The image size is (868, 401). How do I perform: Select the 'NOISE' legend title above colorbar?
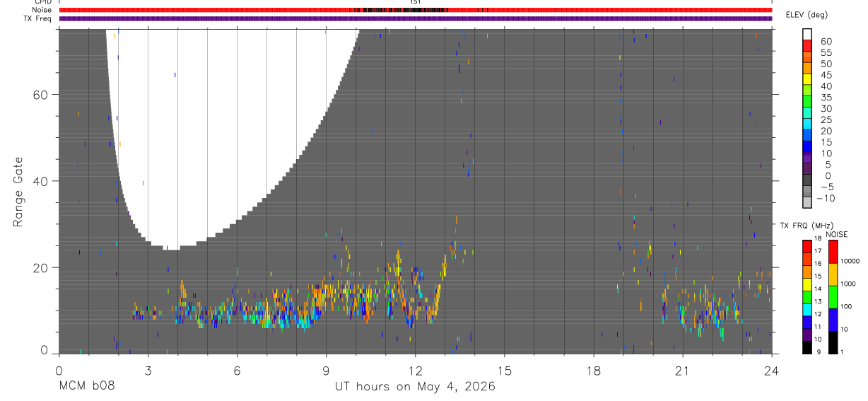[836, 235]
